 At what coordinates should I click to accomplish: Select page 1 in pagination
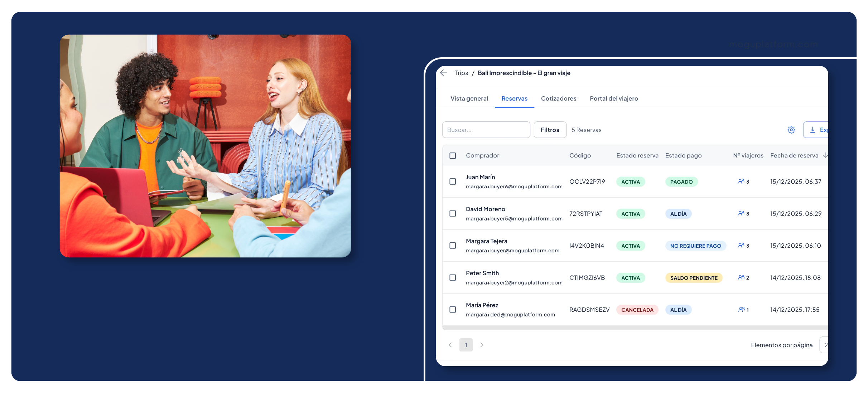(x=466, y=345)
